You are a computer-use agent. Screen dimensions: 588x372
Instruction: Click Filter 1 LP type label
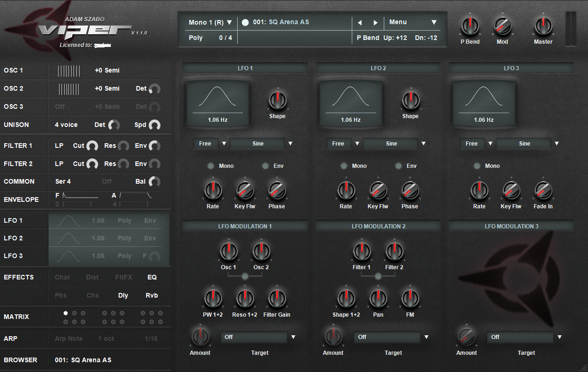(x=59, y=146)
